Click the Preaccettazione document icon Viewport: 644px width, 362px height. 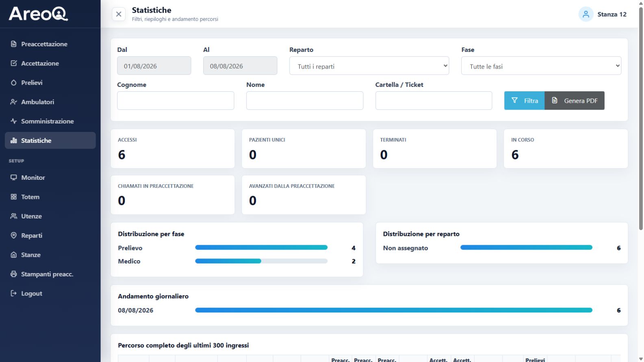coord(13,44)
